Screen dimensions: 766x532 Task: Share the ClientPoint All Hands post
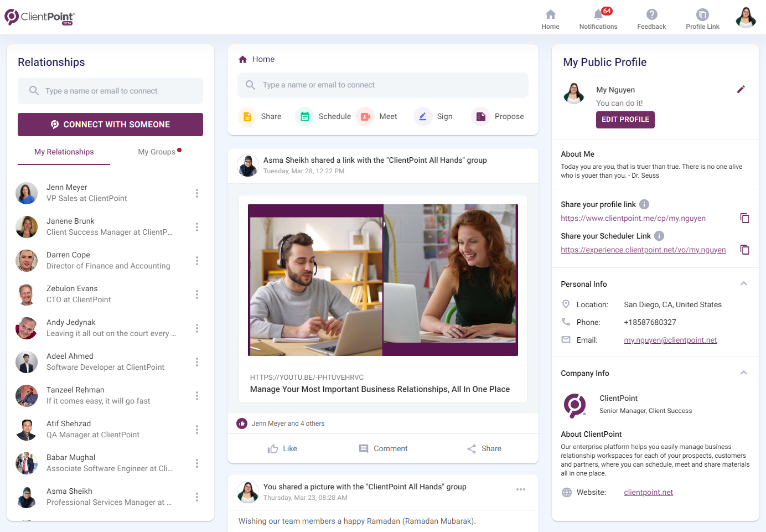(x=484, y=449)
